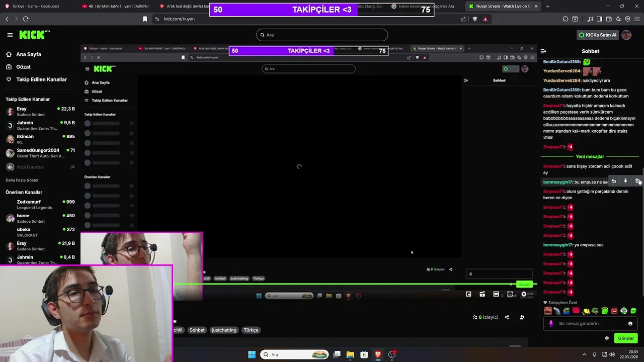
Task: Open ilkinsan IRL channel
Action: pos(40,139)
